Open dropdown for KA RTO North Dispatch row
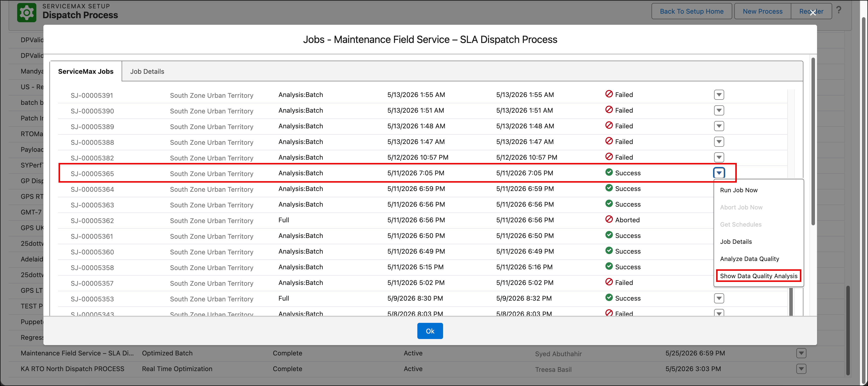Screen dimensions: 868x386 point(801,369)
